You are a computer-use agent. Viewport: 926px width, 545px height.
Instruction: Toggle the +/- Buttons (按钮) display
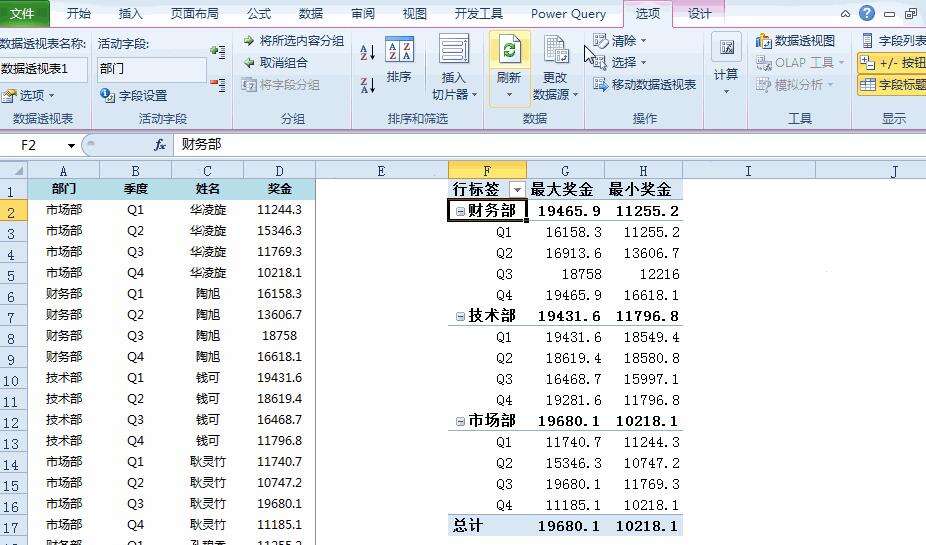point(892,63)
